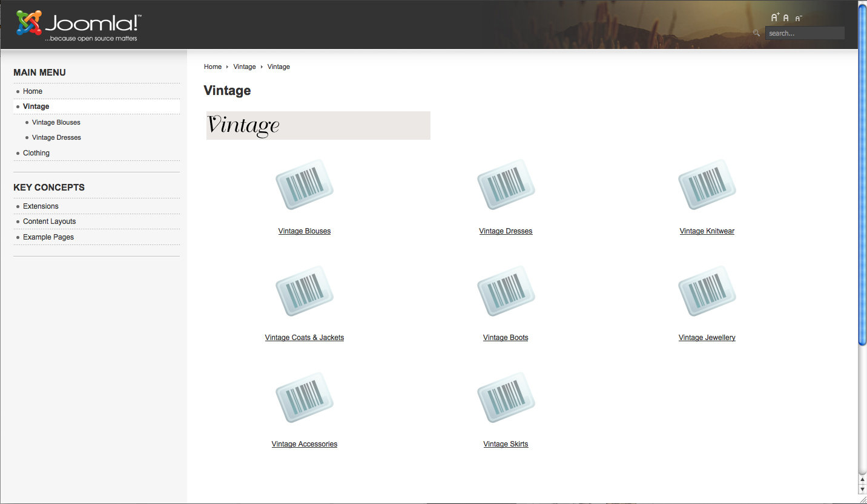This screenshot has height=504, width=867.
Task: Go to Home in the main menu
Action: [33, 91]
